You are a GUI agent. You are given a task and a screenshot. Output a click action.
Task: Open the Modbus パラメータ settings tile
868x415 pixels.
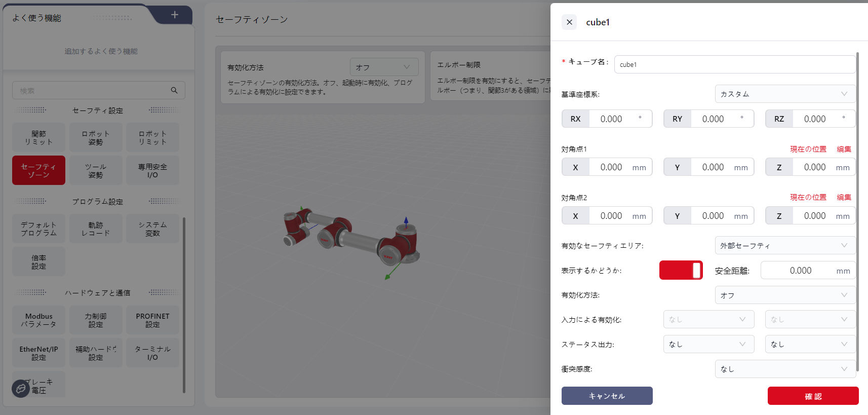coord(38,320)
